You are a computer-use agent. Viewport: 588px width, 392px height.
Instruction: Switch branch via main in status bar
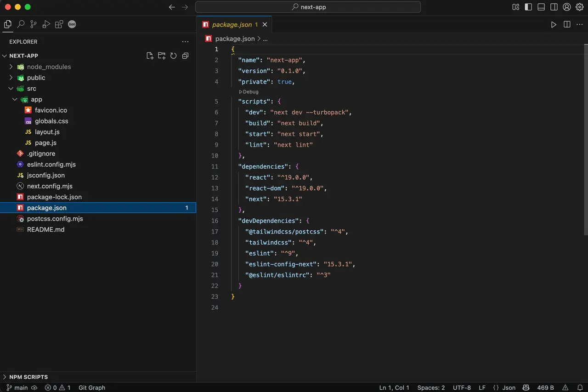tap(17, 387)
